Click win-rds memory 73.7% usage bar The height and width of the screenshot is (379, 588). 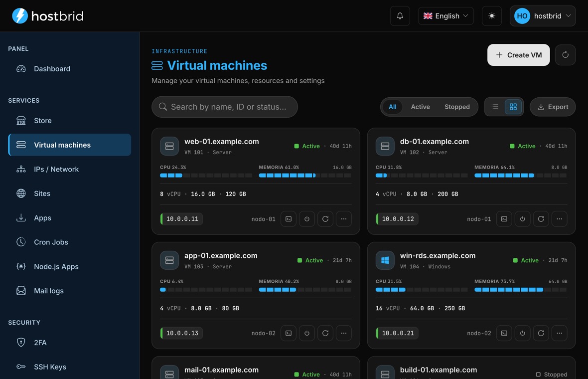521,290
